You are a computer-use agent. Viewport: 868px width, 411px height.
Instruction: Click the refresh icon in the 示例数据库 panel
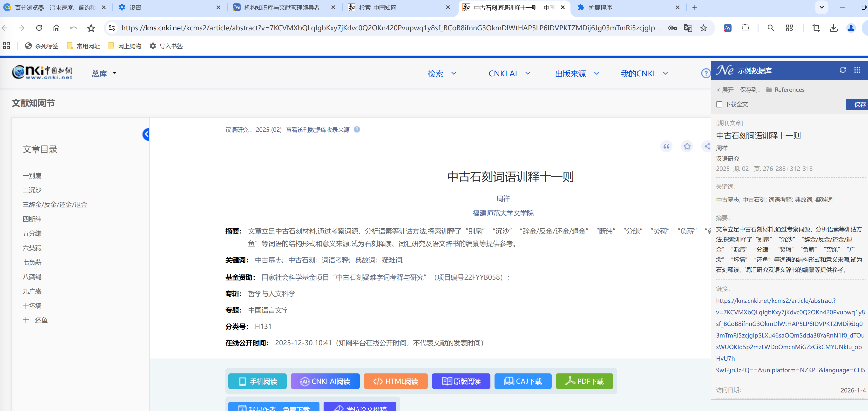(843, 70)
